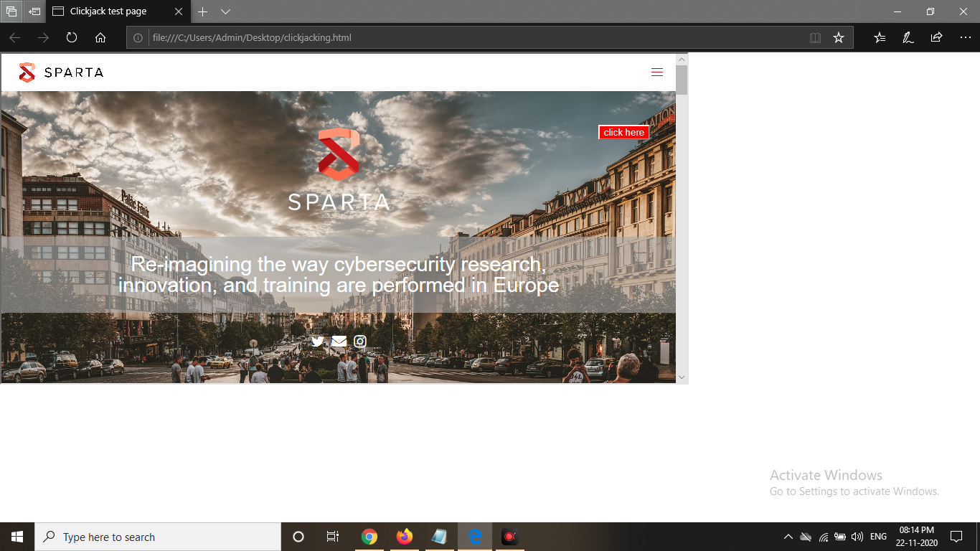Click the Add notes pen icon

click(x=908, y=38)
